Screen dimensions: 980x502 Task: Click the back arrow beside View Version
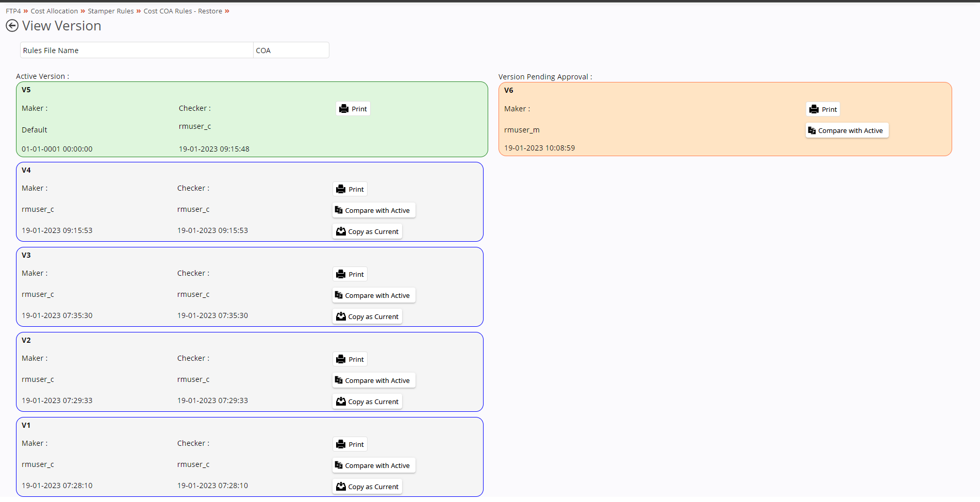coord(12,26)
